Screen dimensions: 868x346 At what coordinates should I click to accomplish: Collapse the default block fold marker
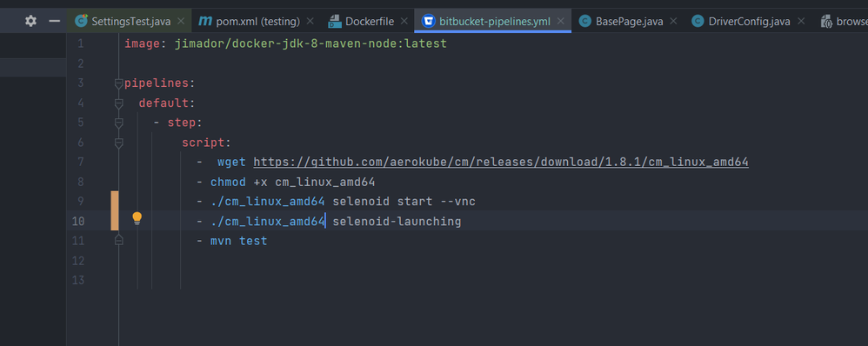tap(118, 103)
